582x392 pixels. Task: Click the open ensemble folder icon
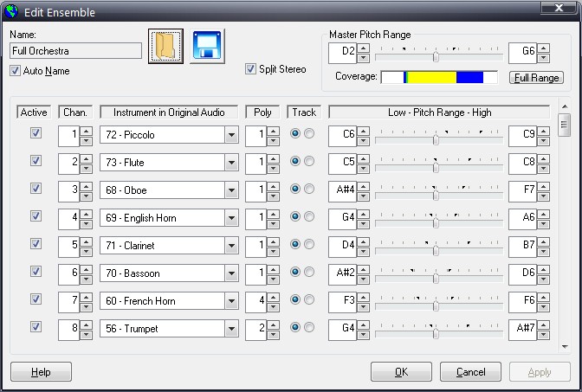pyautogui.click(x=166, y=46)
